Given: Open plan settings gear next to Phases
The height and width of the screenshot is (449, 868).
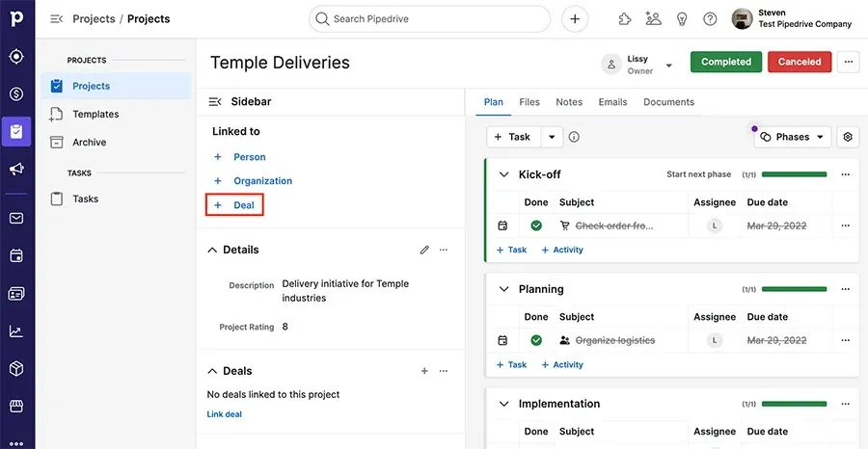Looking at the screenshot, I should [848, 137].
